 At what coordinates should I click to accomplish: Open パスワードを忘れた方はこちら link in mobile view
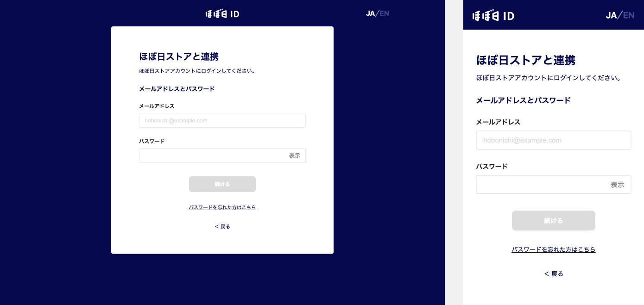554,249
